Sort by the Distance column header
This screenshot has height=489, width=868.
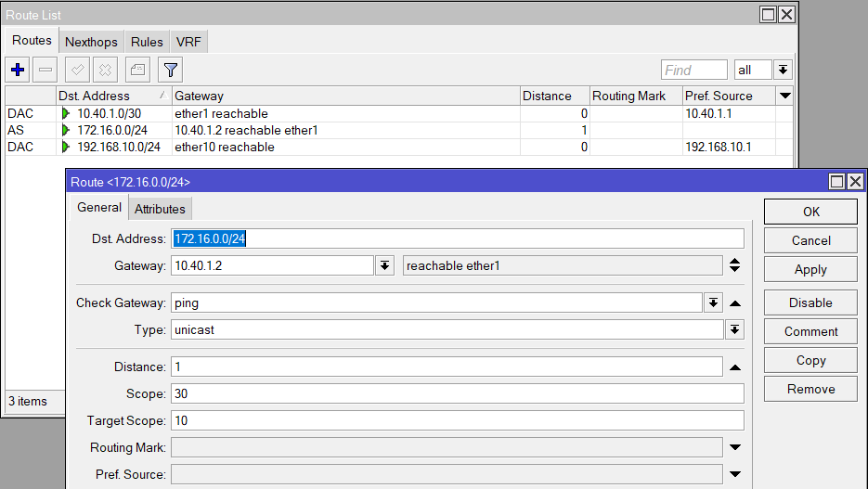(554, 96)
